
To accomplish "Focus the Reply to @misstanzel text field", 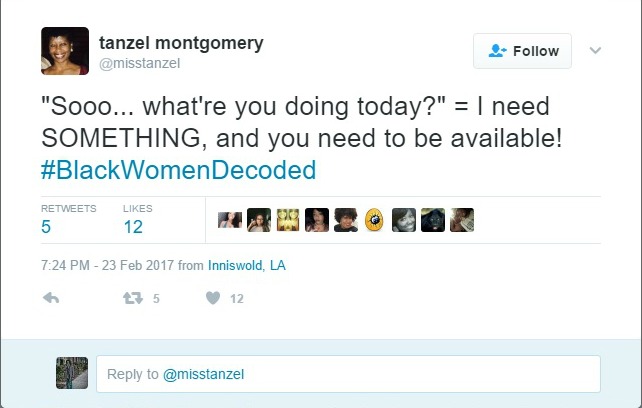I will point(347,374).
